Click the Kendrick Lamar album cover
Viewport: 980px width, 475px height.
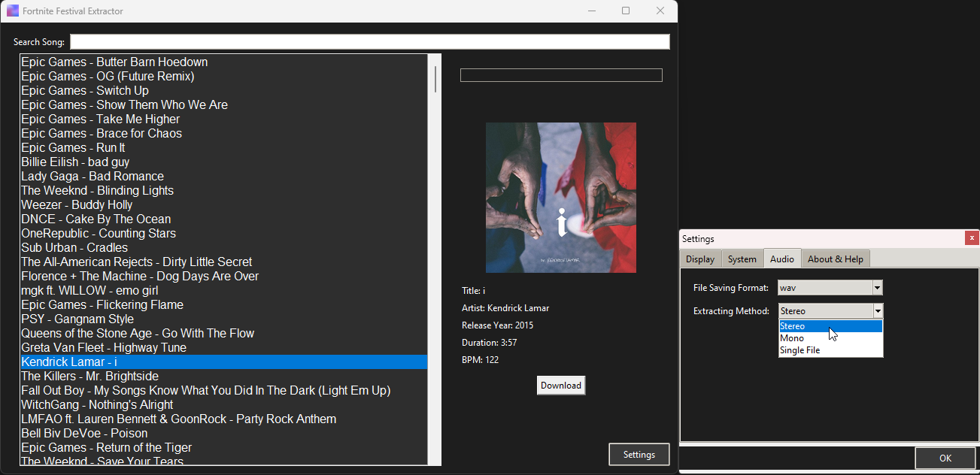point(561,198)
